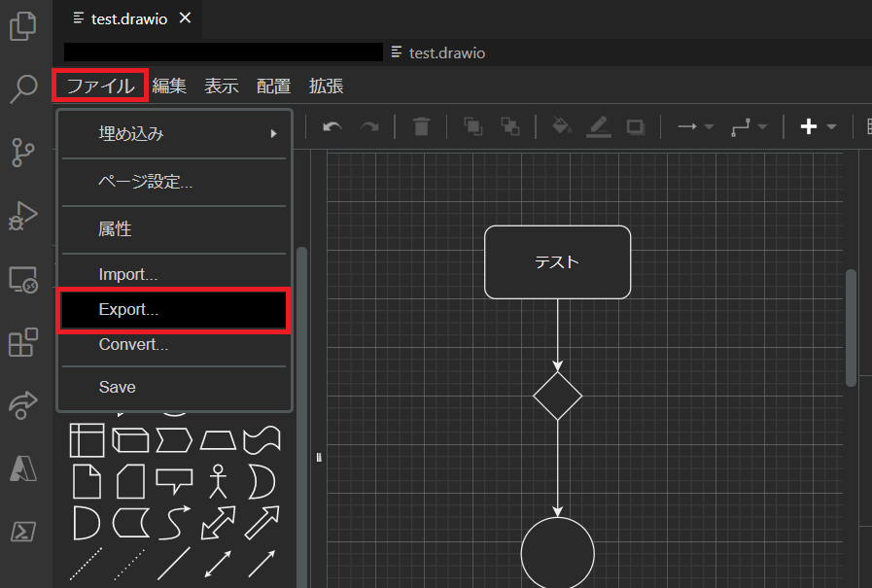Pick the Actor stick figure shape
This screenshot has width=872, height=588.
218,482
